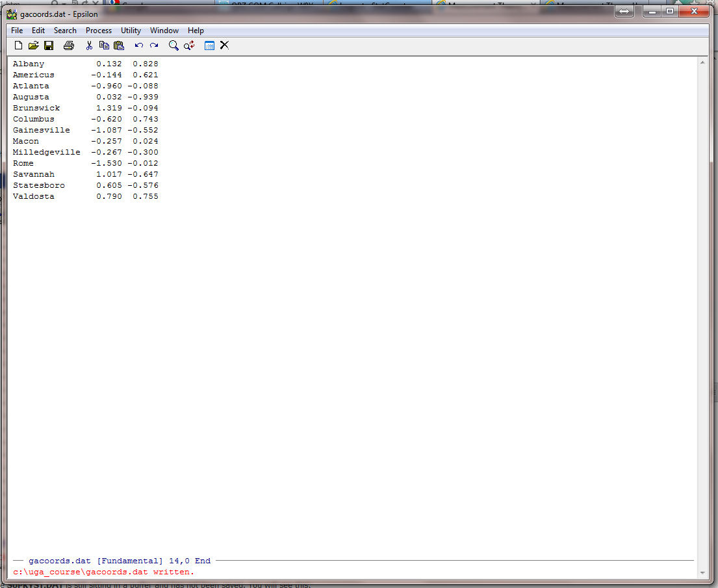Redo the edit with the redo arrow
The image size is (718, 588).
(154, 45)
